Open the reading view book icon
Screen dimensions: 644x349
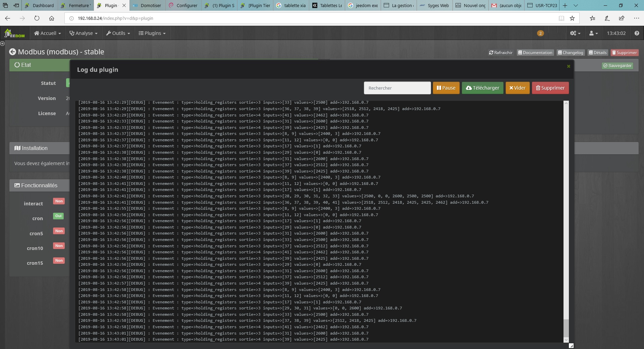[561, 18]
